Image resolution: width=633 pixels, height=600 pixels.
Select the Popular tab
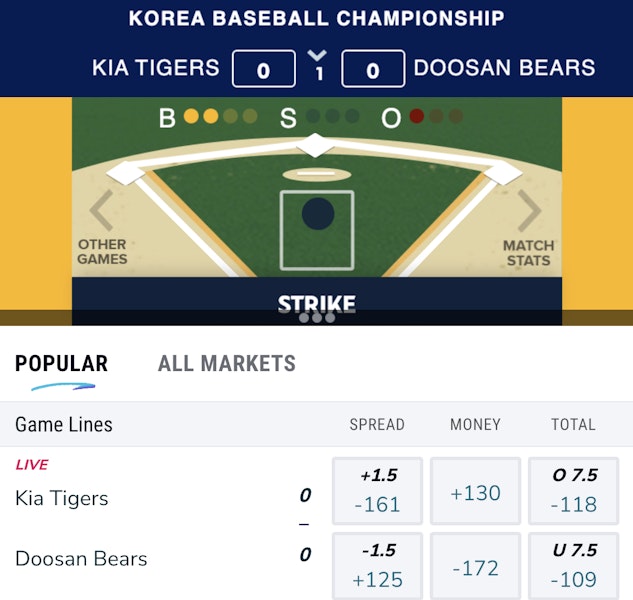click(x=61, y=364)
